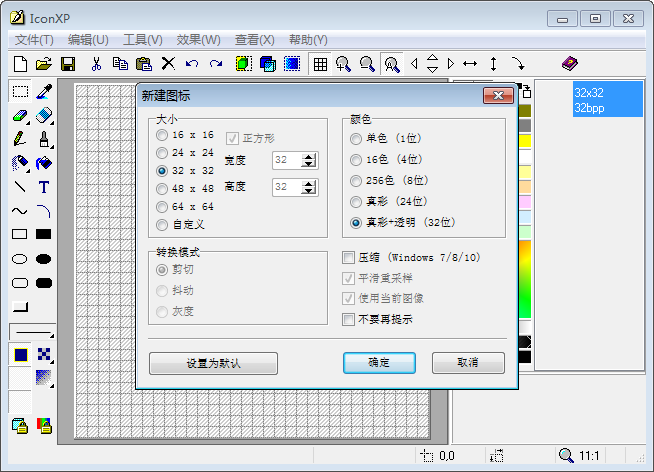Viewport: 654px width, 472px height.
Task: Select the filled ellipse tool
Action: 44,259
